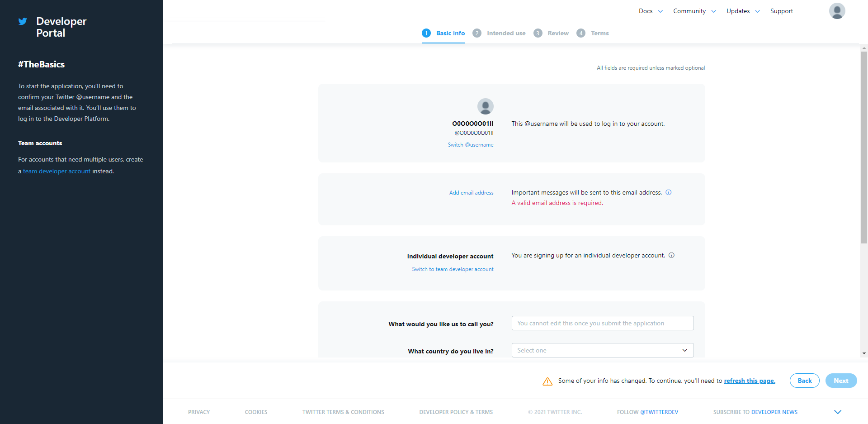Click the Twitter bird logo
Viewport: 868px width, 424px height.
click(23, 21)
